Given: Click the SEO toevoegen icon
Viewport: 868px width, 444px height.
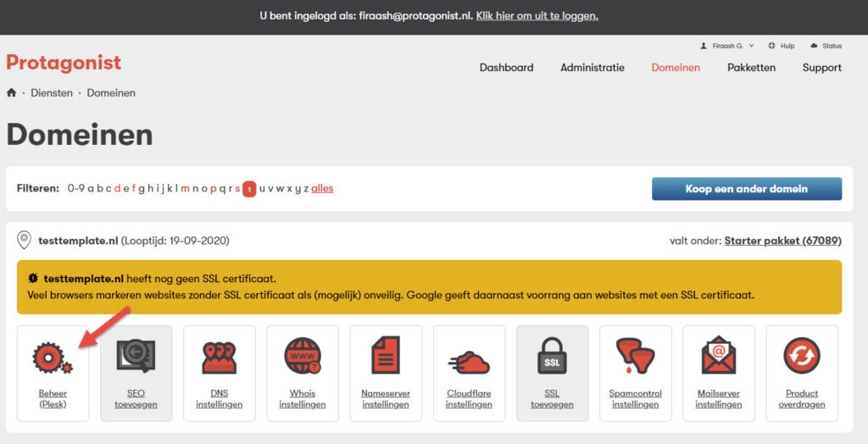Looking at the screenshot, I should tap(136, 356).
